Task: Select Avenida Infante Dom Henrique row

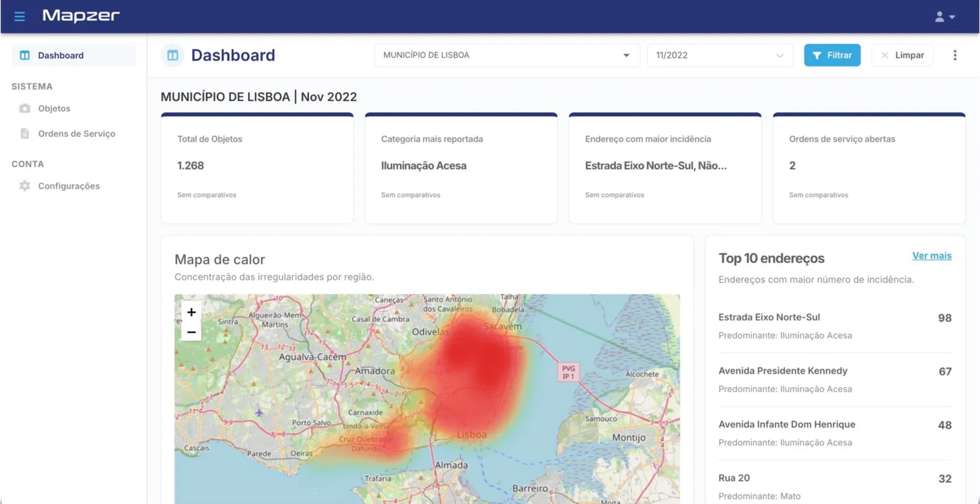Action: point(835,433)
